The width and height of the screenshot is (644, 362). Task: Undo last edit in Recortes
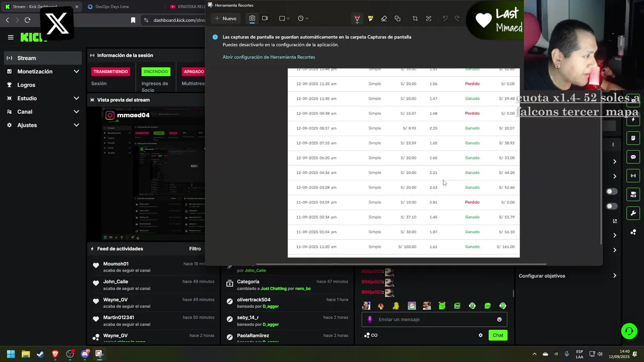point(445,19)
